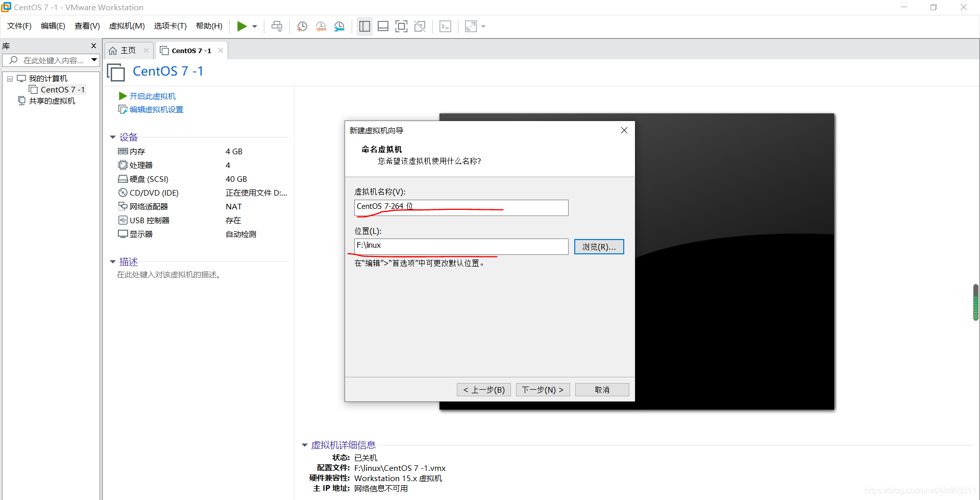Open the stretch display dropdown arrow
Screen dimensions: 980x500
(483, 27)
